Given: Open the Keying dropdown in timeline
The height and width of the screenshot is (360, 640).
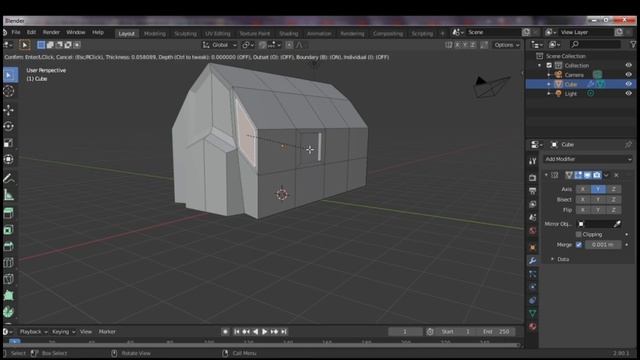Looking at the screenshot, I should 64,332.
